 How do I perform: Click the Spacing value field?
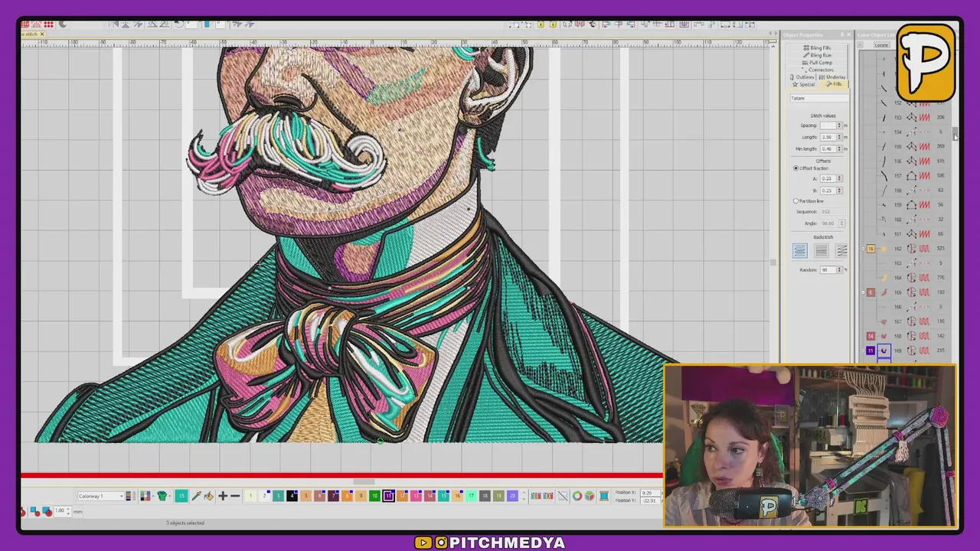828,125
